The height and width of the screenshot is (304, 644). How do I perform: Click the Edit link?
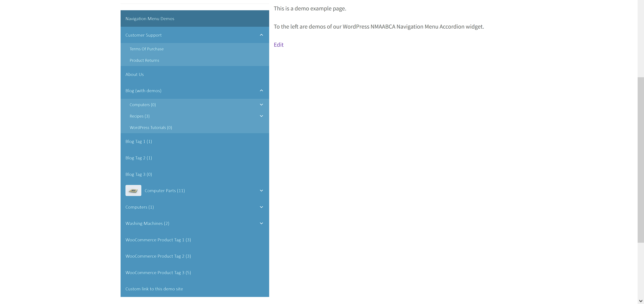(x=279, y=45)
